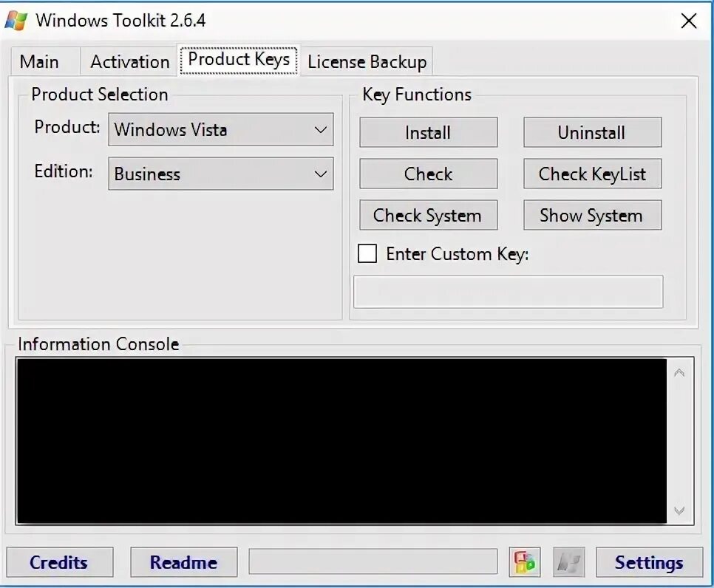Click the Check KeyList button
Image resolution: width=714 pixels, height=588 pixels.
click(x=593, y=174)
